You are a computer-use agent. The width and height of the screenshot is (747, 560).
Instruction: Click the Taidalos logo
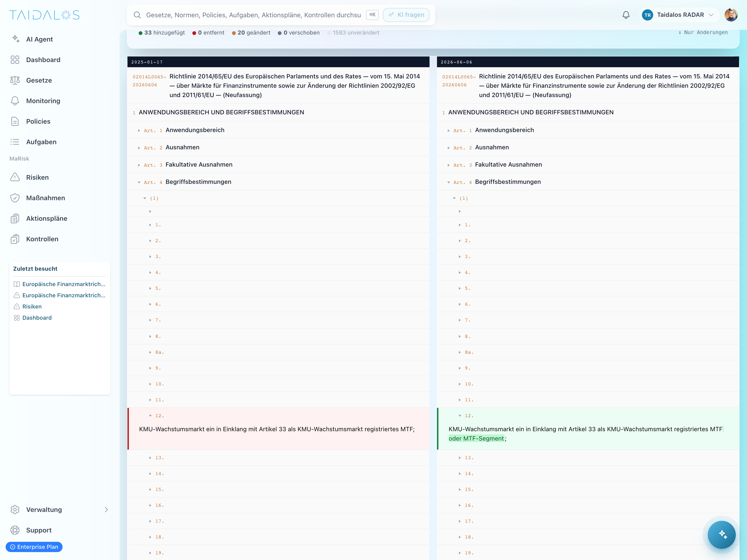click(x=45, y=15)
